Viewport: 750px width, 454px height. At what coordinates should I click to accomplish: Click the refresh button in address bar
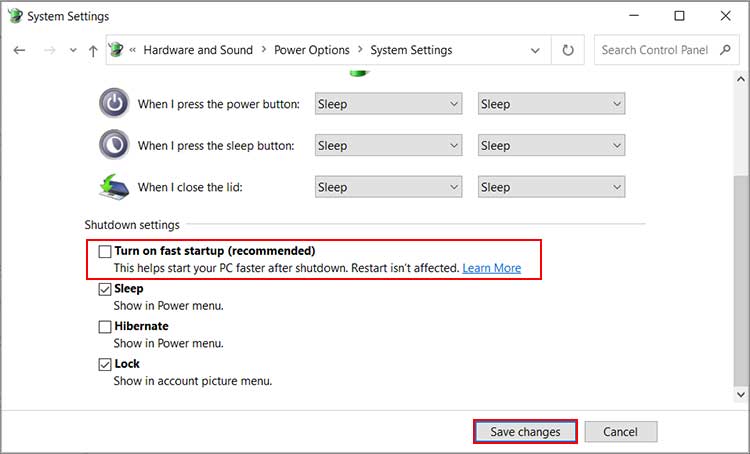pos(568,50)
